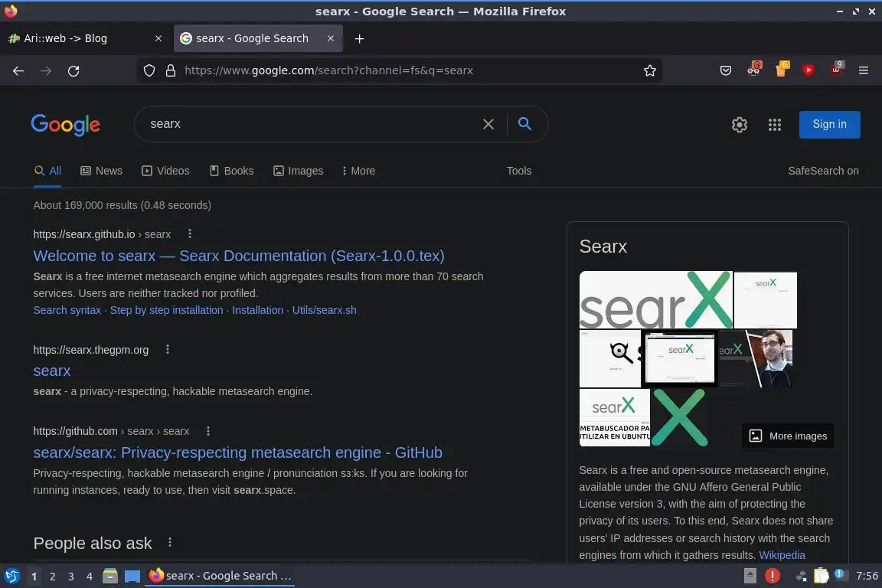This screenshot has width=882, height=588.
Task: Bookmark this page with the star icon
Action: 650,70
